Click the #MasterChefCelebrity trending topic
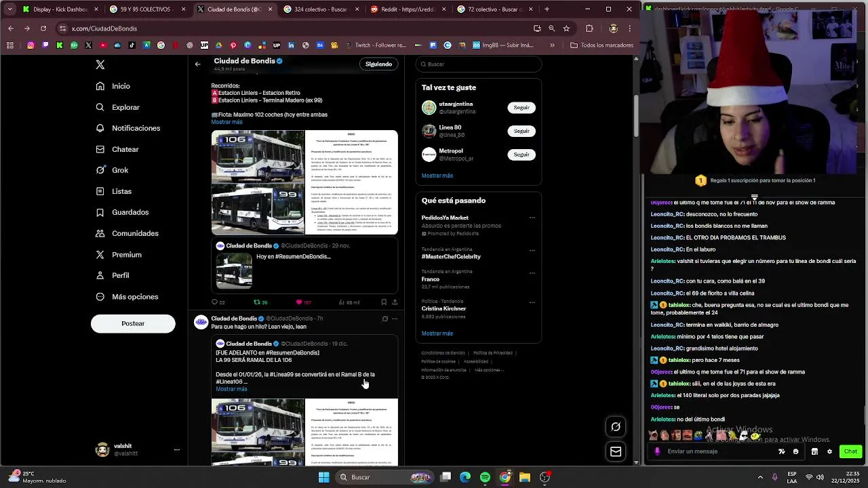This screenshot has width=868, height=488. (451, 257)
